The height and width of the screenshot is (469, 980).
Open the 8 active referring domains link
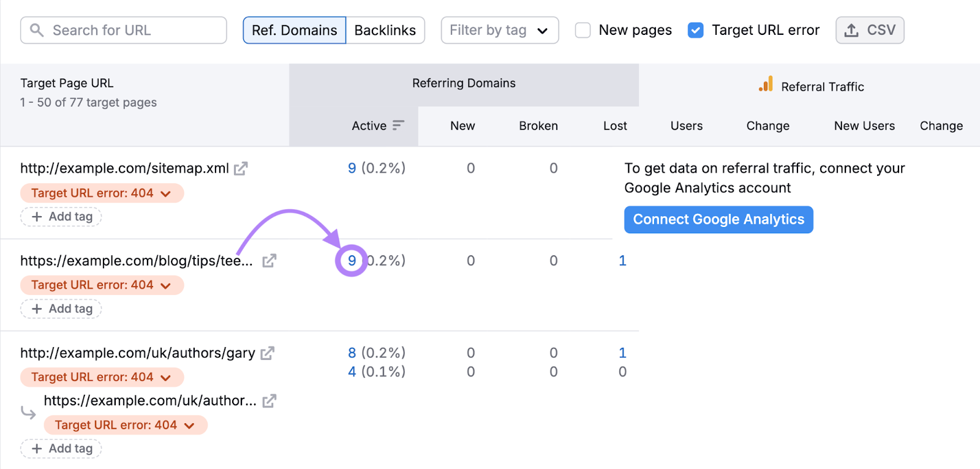point(352,353)
